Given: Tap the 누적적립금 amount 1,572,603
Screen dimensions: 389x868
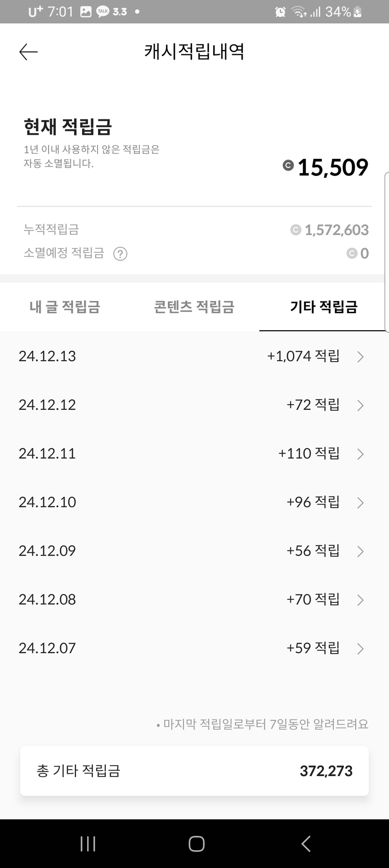Looking at the screenshot, I should 336,230.
